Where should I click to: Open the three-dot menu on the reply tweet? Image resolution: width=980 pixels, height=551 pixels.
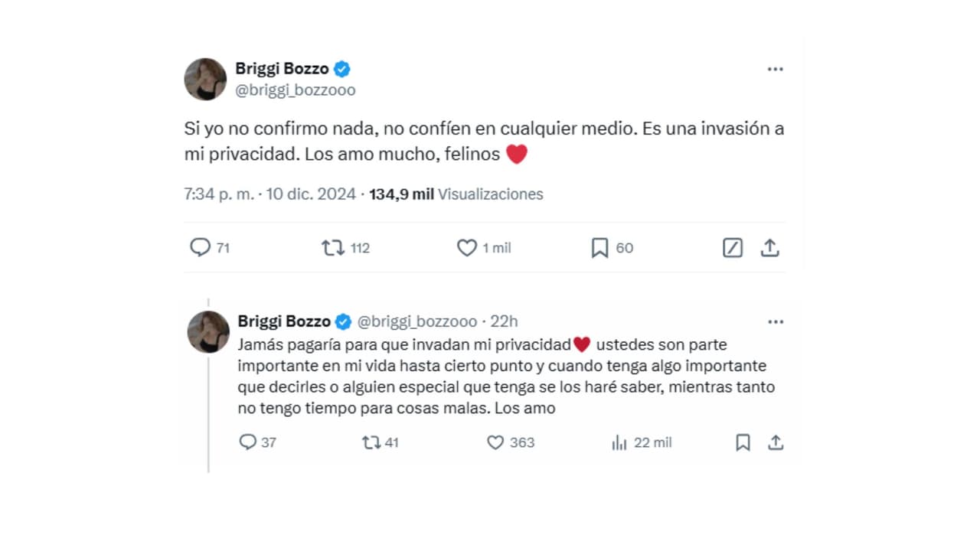(x=775, y=321)
